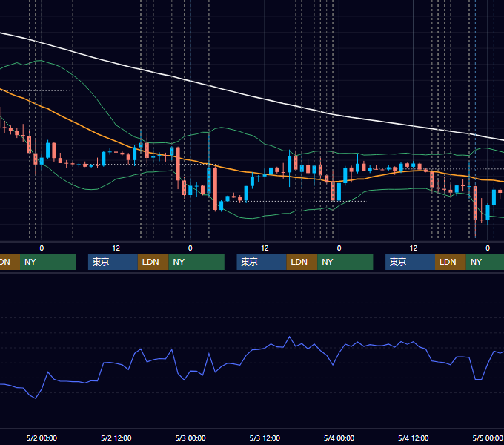Click the 東京 session block for 5/2
This screenshot has height=445, width=504.
[x=113, y=262]
